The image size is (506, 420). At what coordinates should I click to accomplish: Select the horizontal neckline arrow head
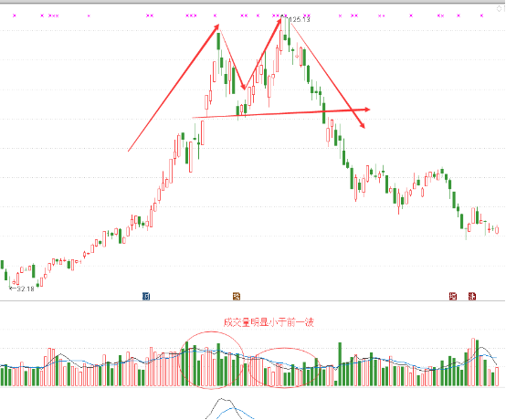pyautogui.click(x=366, y=110)
